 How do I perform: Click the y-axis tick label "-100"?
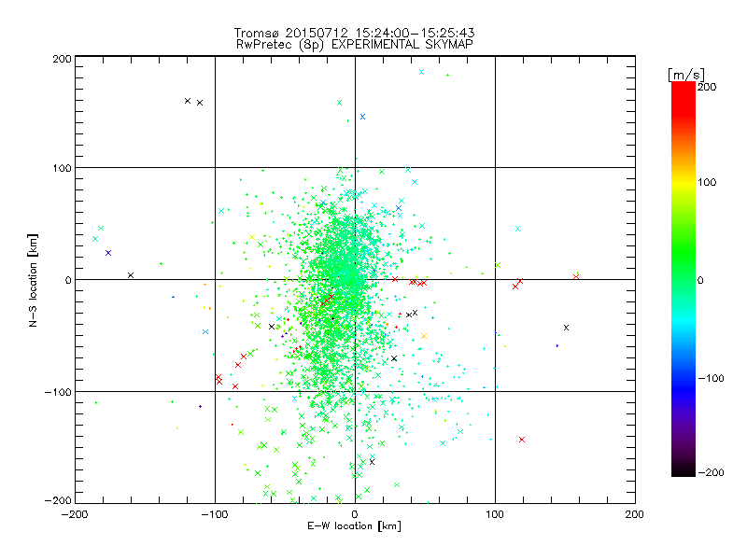click(58, 392)
